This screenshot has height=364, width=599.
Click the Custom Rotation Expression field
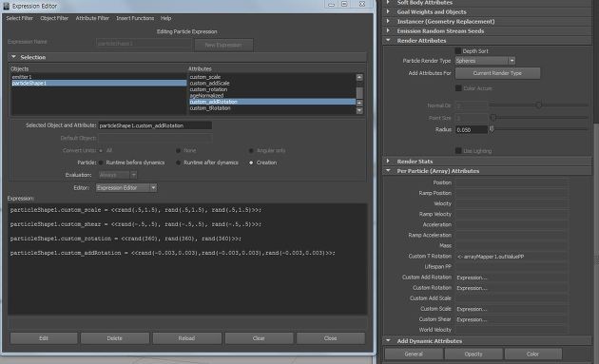tap(511, 288)
